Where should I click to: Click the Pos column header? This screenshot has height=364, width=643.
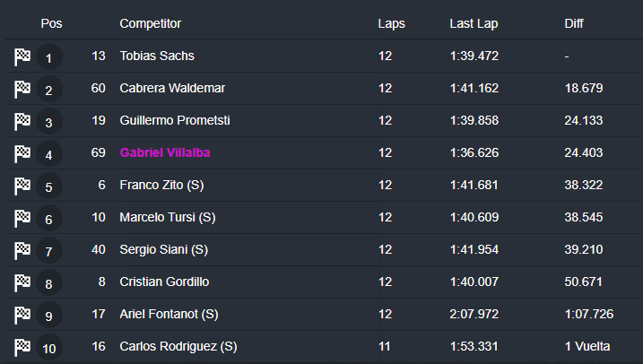coord(51,23)
